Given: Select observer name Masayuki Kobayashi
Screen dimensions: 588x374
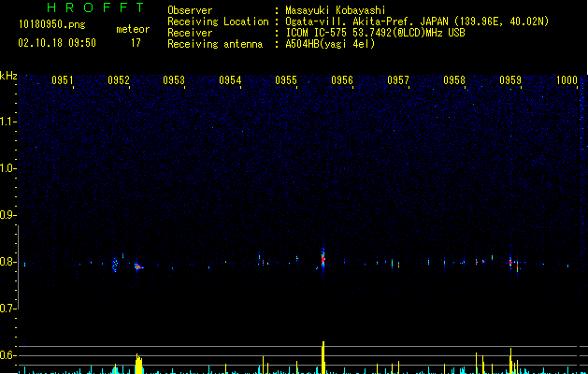Looking at the screenshot, I should 336,10.
